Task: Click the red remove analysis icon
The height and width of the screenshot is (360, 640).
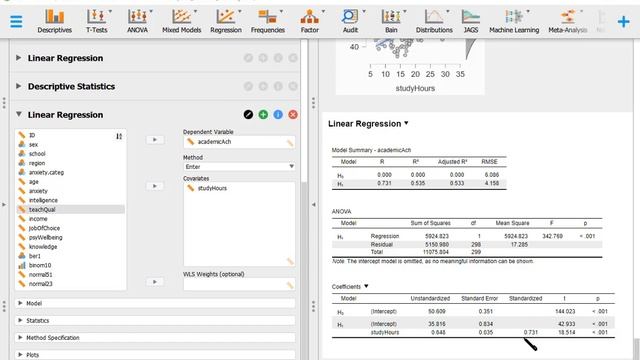Action: 293,115
